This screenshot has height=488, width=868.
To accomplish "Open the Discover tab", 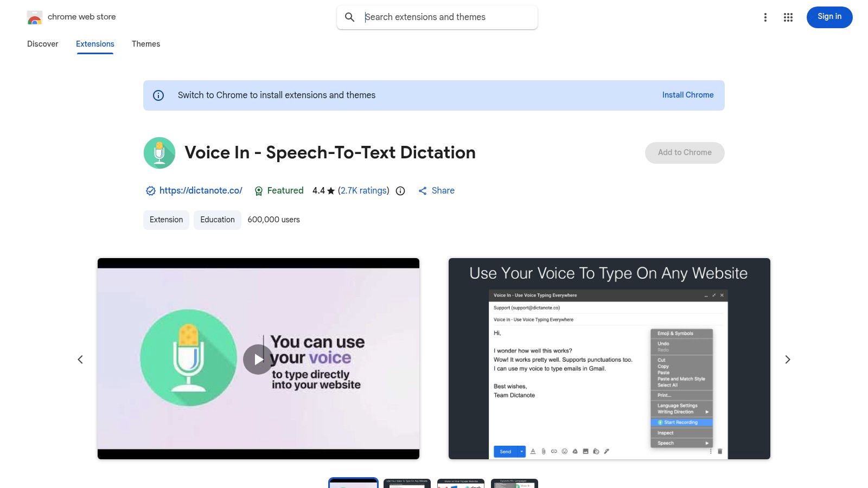I will [x=43, y=44].
